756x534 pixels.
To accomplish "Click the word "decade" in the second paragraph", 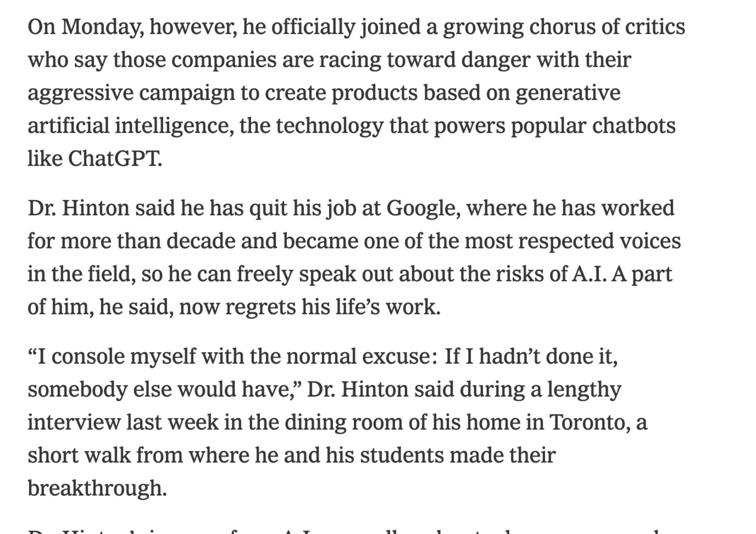I will click(201, 241).
